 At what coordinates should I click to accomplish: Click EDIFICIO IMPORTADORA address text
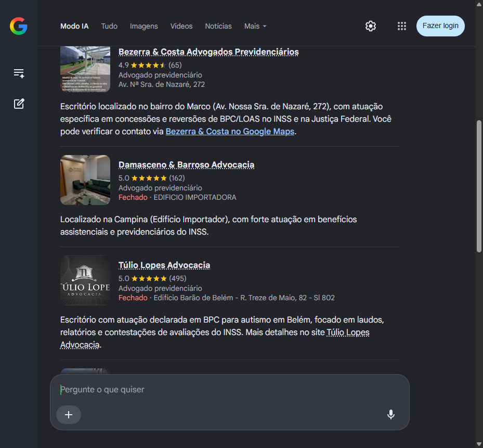(x=195, y=197)
